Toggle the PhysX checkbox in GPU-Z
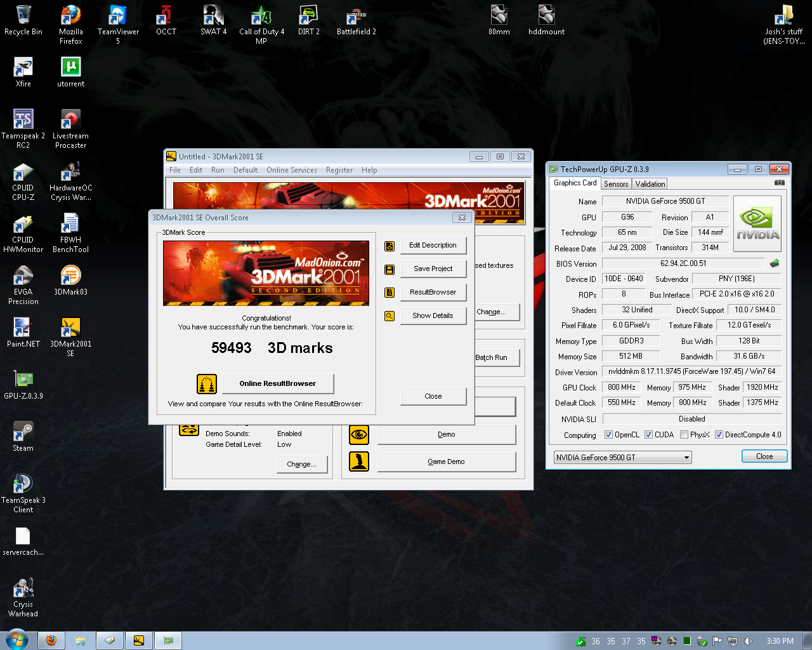This screenshot has height=650, width=812. point(684,435)
